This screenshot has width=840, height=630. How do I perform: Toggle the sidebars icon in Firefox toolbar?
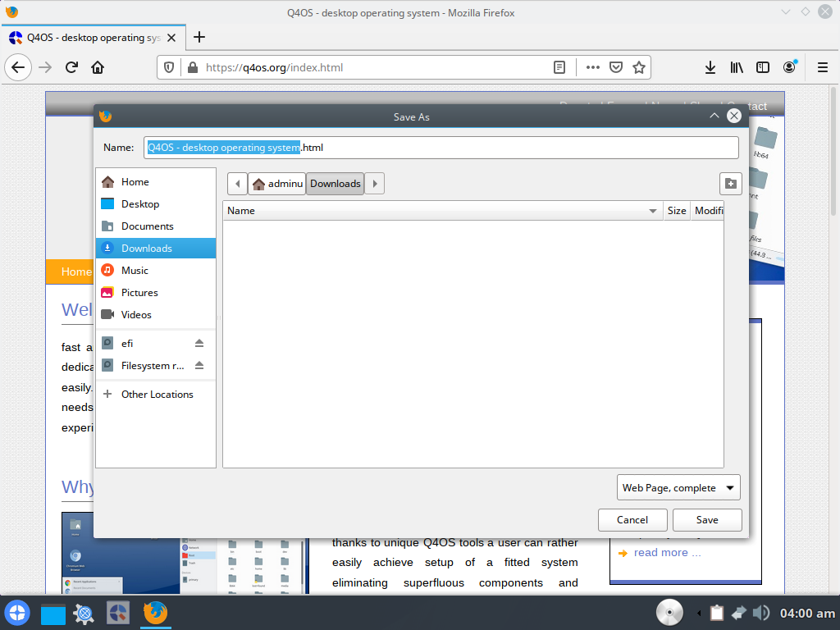pos(763,67)
